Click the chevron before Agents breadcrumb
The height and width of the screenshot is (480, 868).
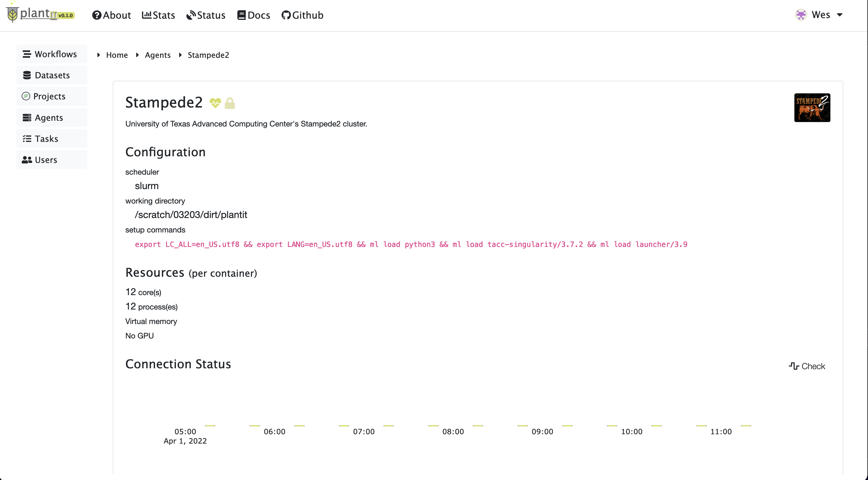pos(137,55)
